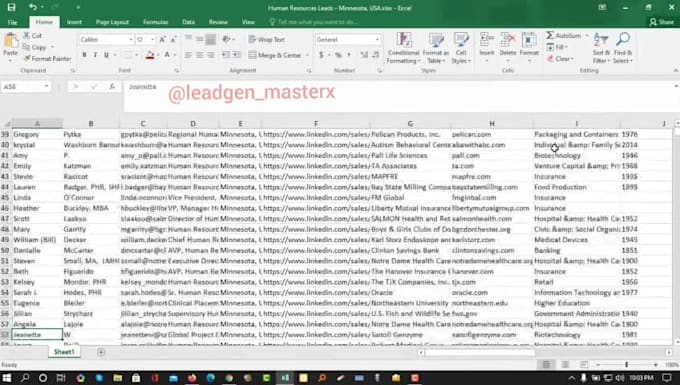Screen dimensions: 680x385
Task: Click the Save icon in title bar
Action: click(x=11, y=7)
